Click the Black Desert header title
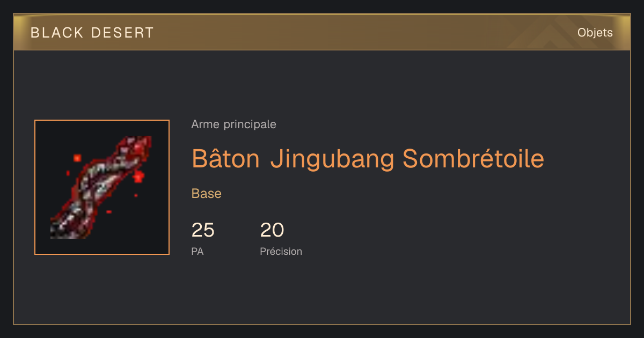 [x=92, y=33]
